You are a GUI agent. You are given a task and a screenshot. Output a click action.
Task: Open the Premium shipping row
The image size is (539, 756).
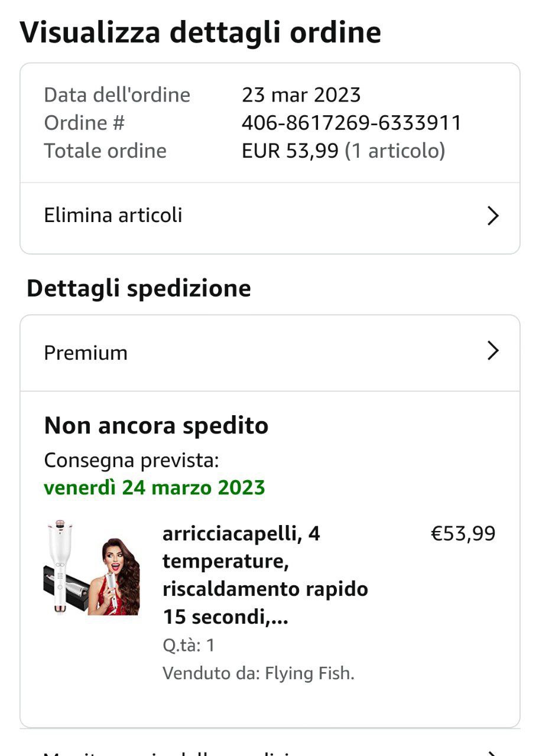86,353
